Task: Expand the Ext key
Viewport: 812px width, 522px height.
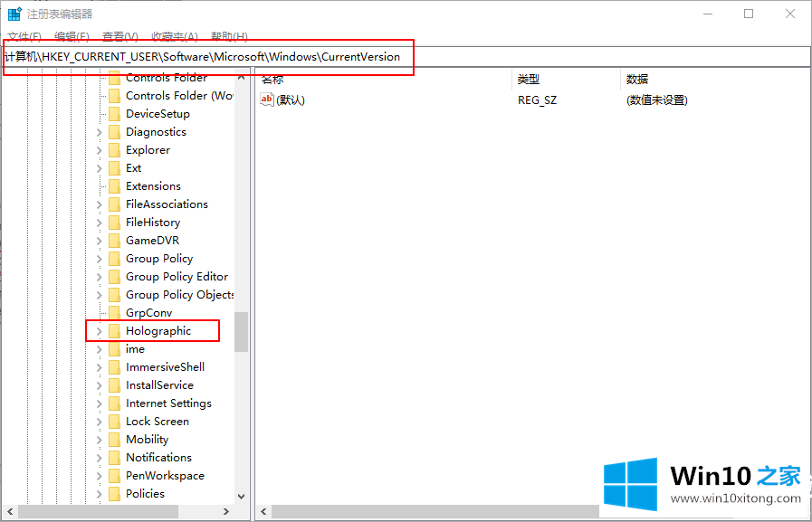Action: coord(99,168)
